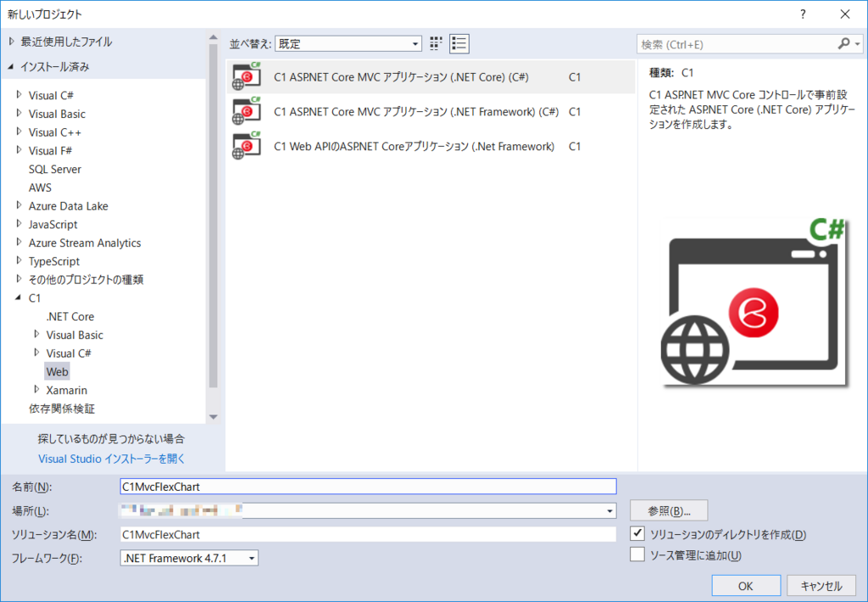Click the search magnifier icon
The width and height of the screenshot is (868, 602).
click(843, 44)
